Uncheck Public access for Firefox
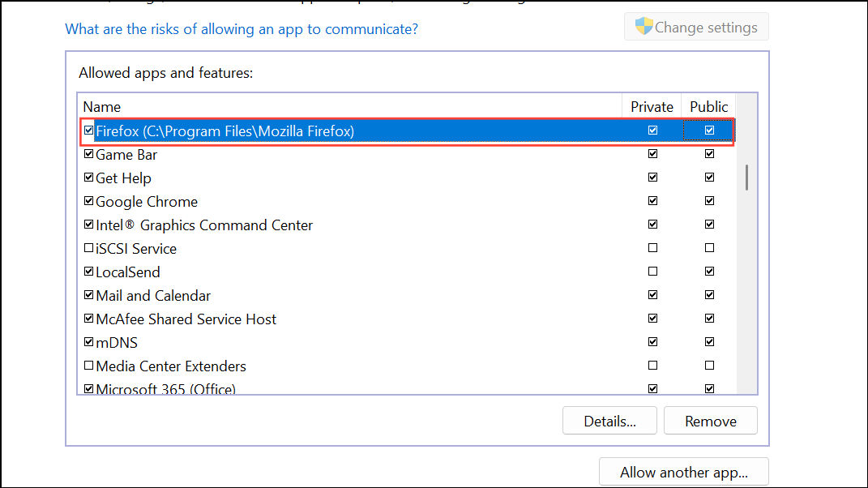868x488 pixels. pyautogui.click(x=709, y=130)
